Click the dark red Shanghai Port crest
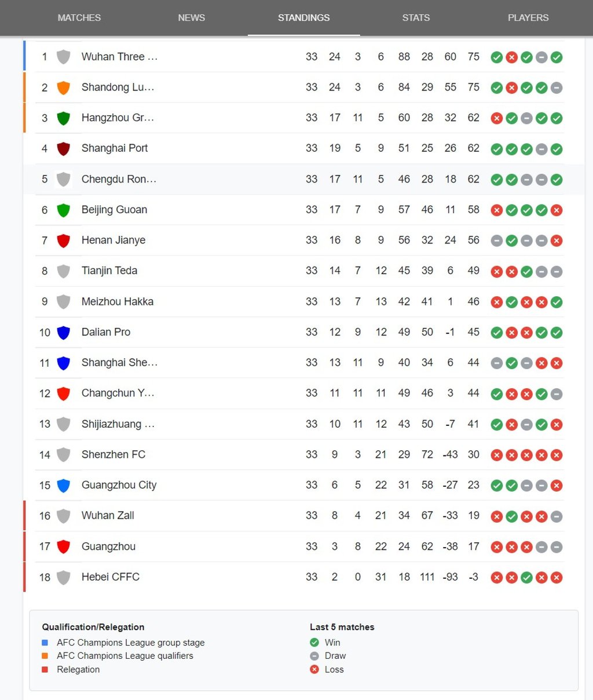 (x=64, y=149)
